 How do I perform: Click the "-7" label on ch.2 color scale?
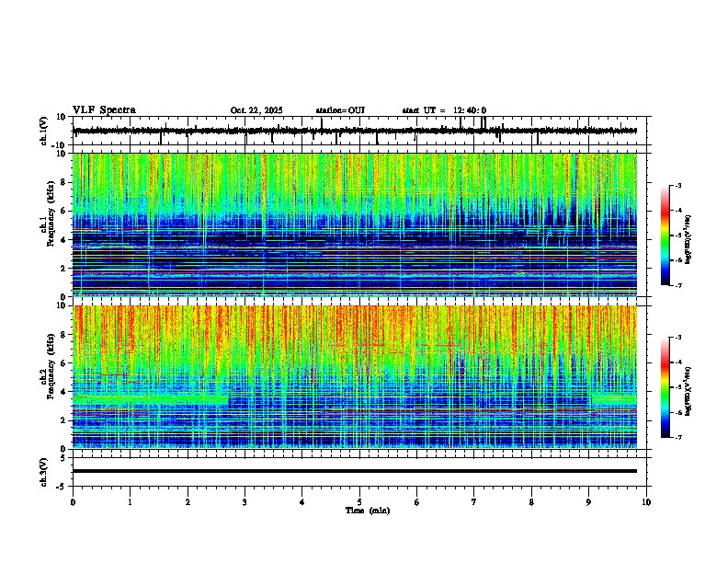click(677, 437)
